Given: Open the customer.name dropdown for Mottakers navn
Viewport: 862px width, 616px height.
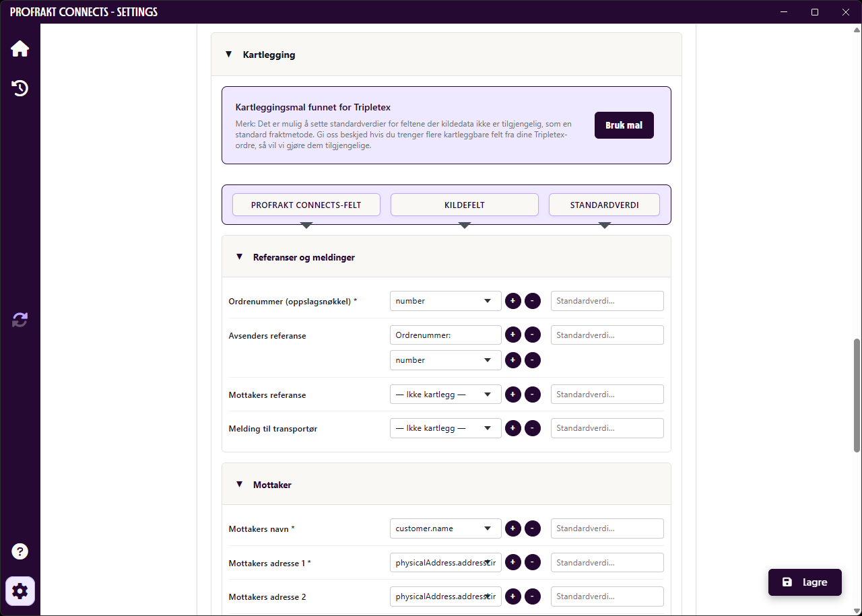Looking at the screenshot, I should 446,528.
